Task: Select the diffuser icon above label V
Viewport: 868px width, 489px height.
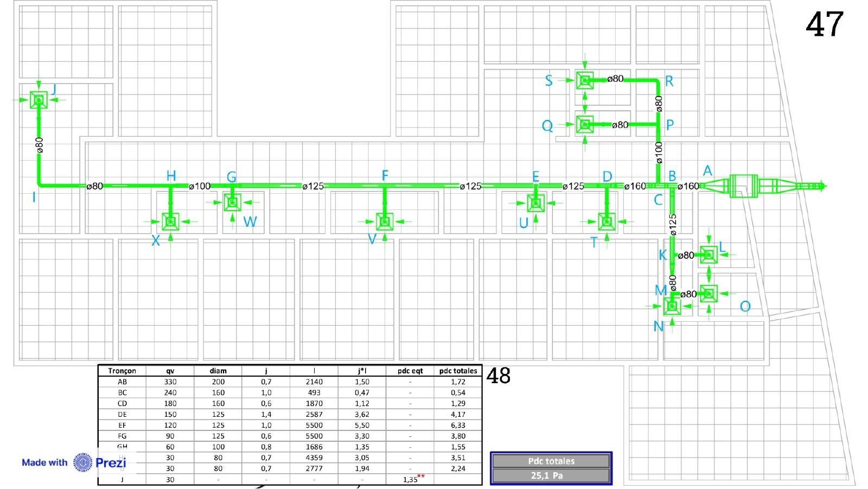Action: click(x=385, y=221)
